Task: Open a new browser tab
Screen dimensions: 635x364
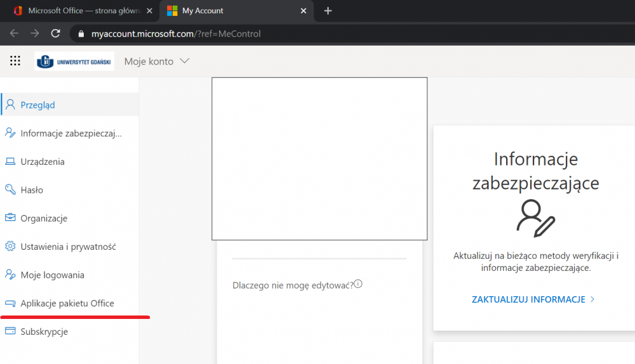Action: (328, 11)
